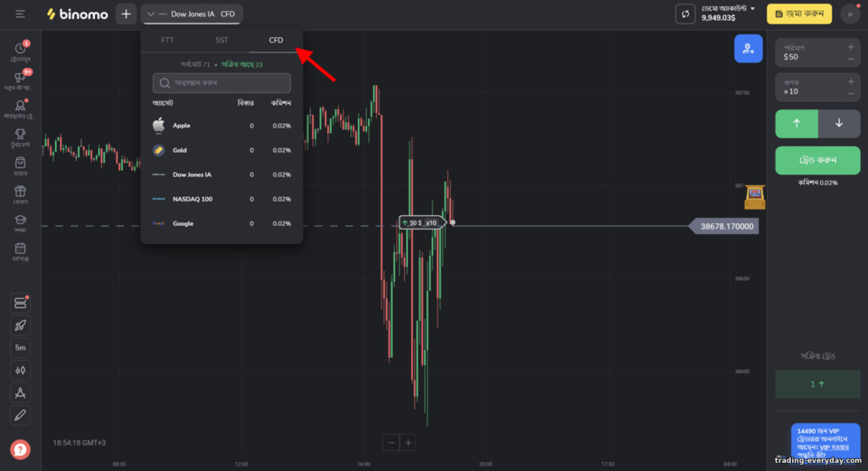
Task: Click the treasure chest icon on chart
Action: [x=754, y=197]
